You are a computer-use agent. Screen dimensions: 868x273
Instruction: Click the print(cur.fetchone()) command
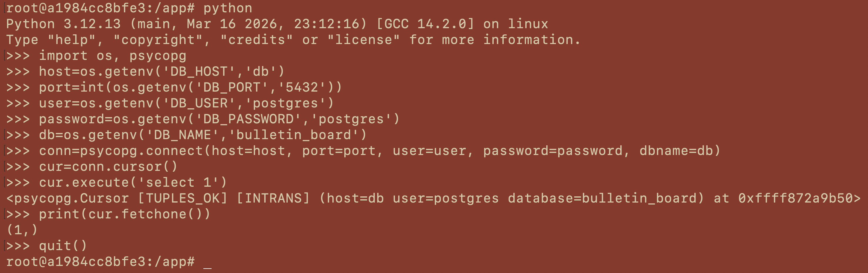click(x=125, y=214)
